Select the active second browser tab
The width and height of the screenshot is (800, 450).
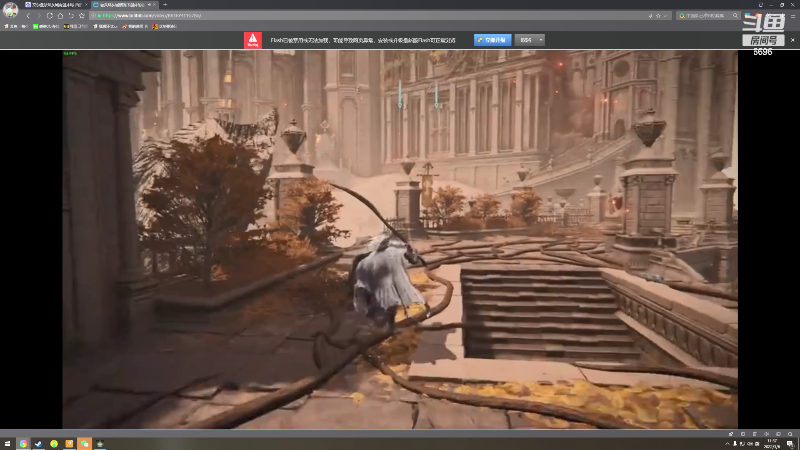click(124, 5)
